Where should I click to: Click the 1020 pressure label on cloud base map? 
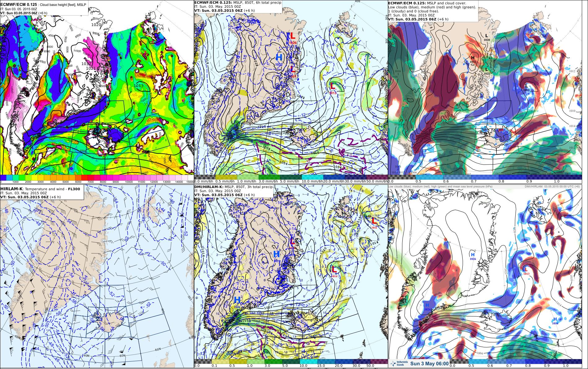[96, 24]
